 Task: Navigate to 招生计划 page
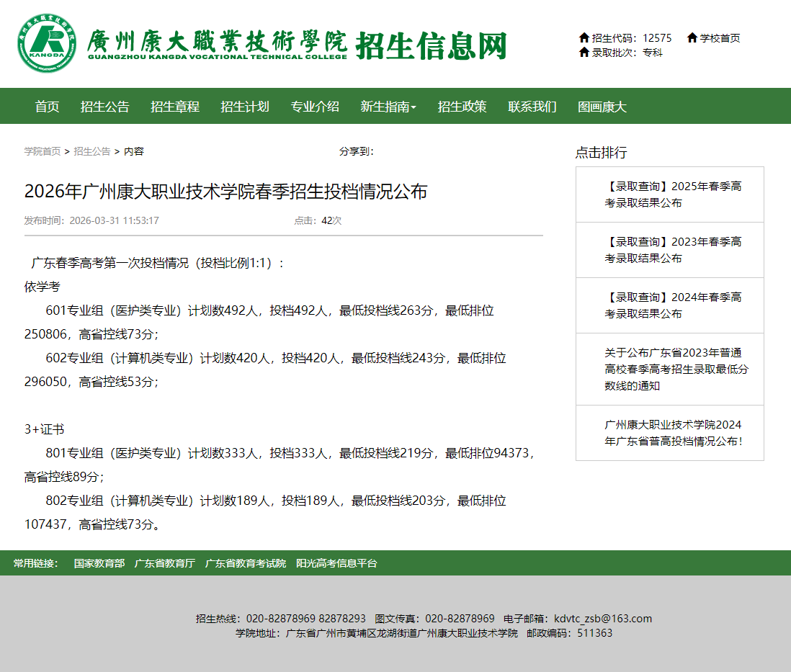point(245,106)
